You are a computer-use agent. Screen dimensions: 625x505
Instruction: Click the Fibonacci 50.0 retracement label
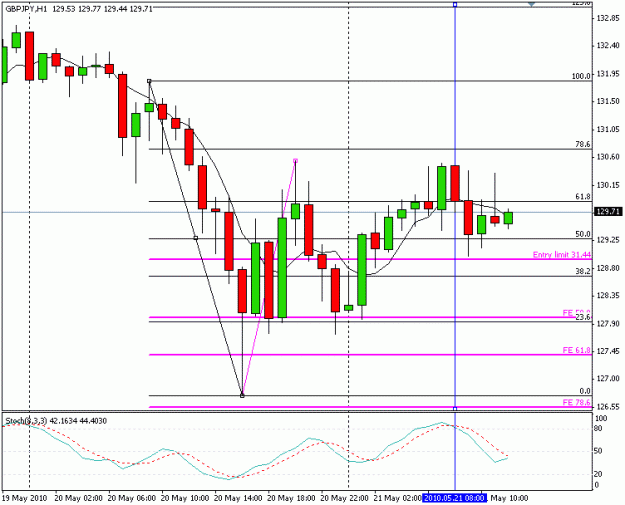[583, 234]
